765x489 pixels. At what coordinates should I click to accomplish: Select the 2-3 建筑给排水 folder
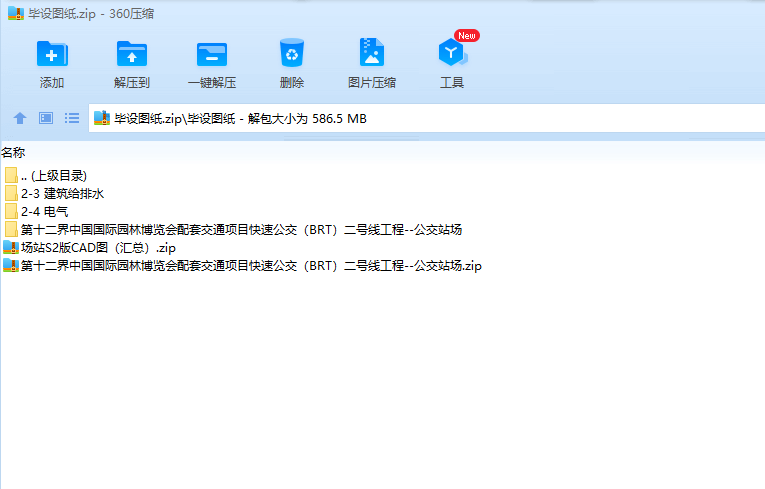[54, 194]
